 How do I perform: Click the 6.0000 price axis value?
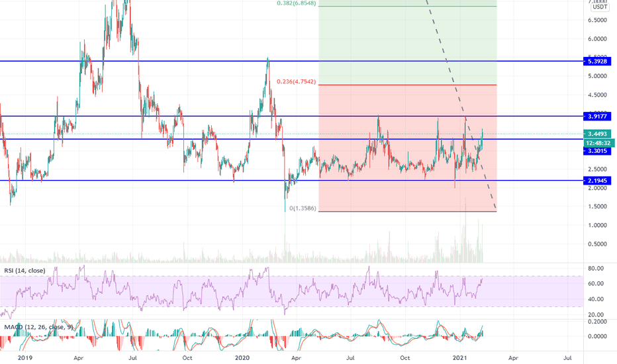[x=597, y=39]
